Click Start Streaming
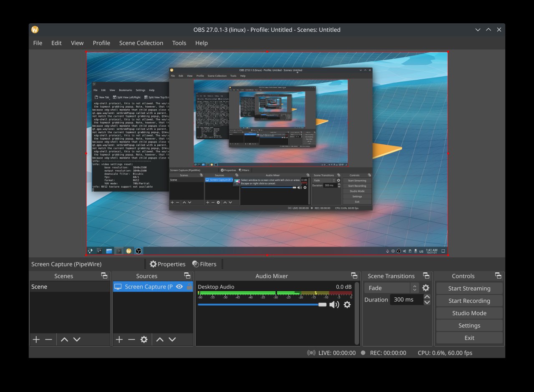534x392 pixels. tap(469, 288)
